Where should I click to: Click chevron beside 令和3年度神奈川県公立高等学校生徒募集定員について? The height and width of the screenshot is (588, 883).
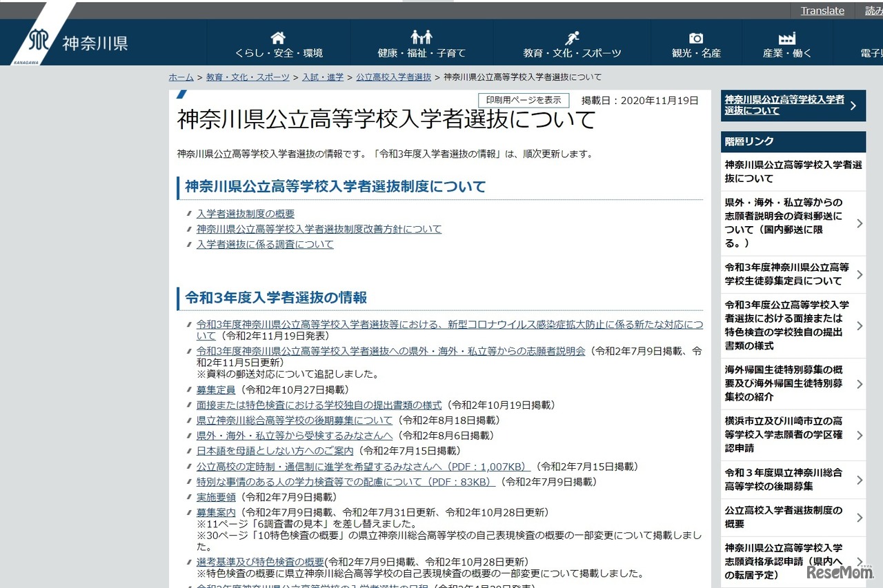pos(859,274)
